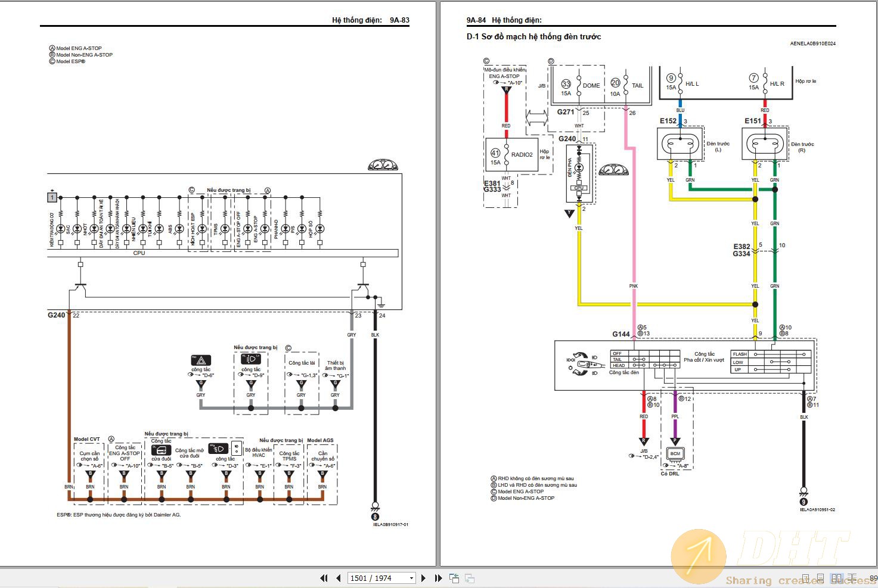This screenshot has width=878, height=588.
Task: Click page header "9A-84 Hệ thống điện:"
Action: click(x=504, y=20)
